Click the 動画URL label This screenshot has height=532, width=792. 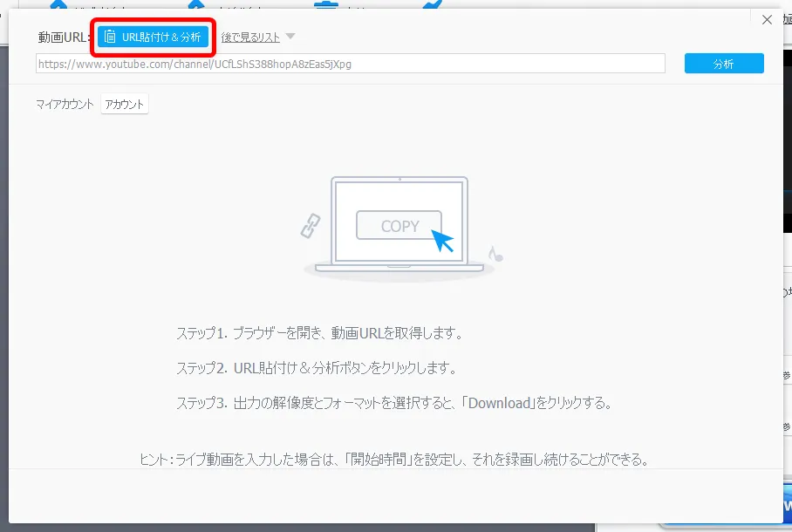pos(65,37)
